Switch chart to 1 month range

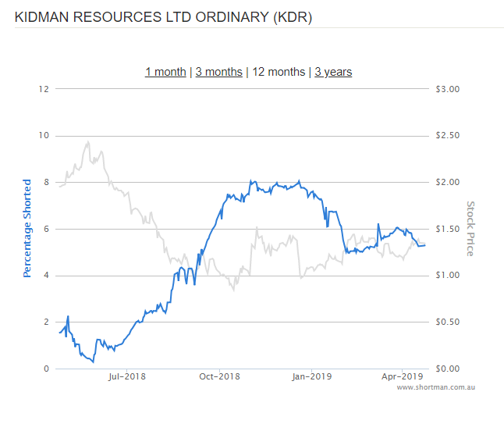pos(165,72)
